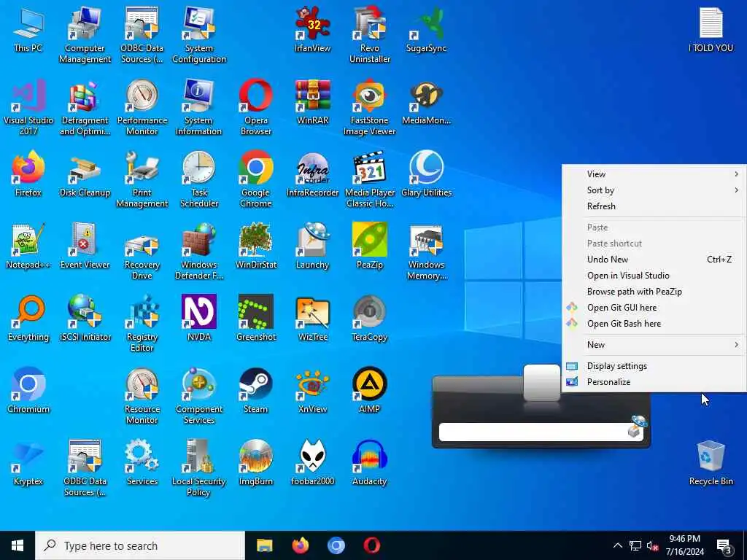Viewport: 747px width, 560px height.
Task: Choose Undo New in context menu
Action: coord(654,260)
